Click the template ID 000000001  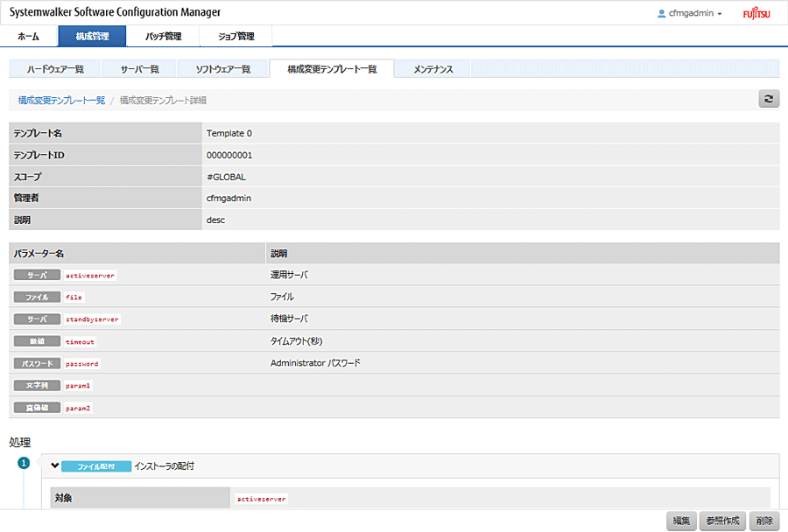229,155
